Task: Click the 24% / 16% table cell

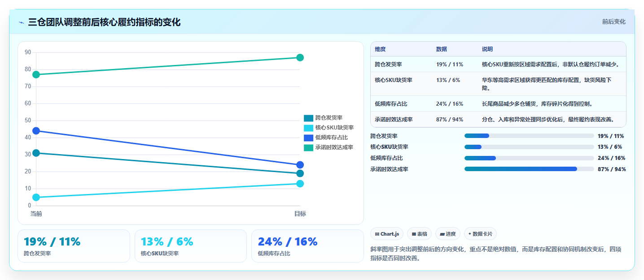Action: coord(450,104)
